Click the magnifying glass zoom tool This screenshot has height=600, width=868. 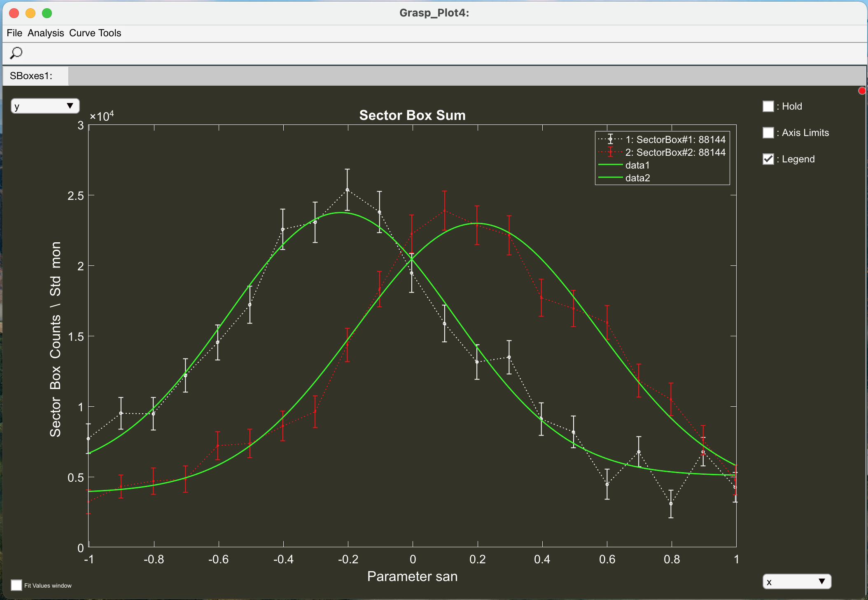(16, 53)
